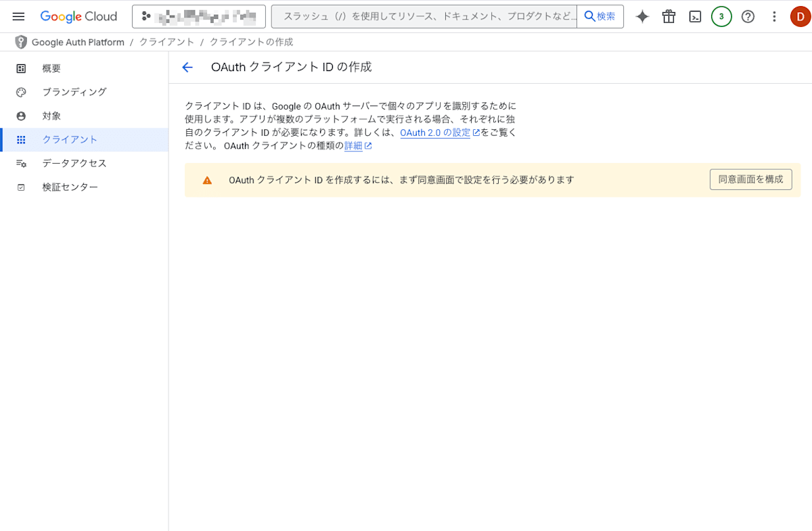Open the main navigation hamburger menu
The image size is (812, 531).
tap(18, 17)
